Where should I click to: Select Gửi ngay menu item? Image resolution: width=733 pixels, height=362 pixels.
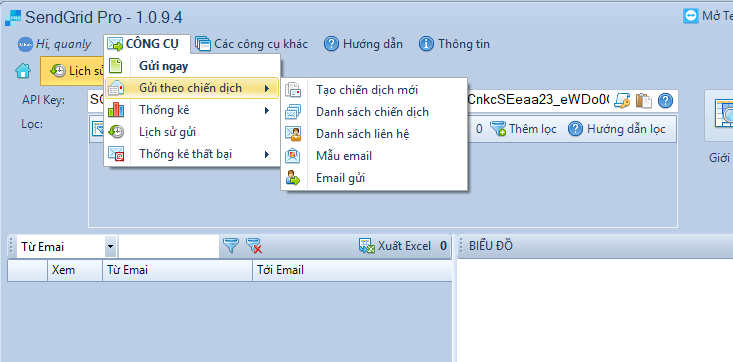click(192, 66)
